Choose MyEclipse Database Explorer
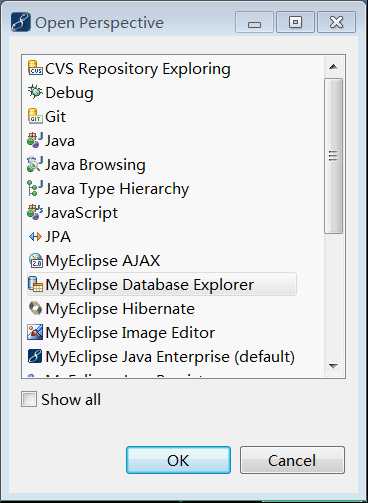Screen dimensions: 368x503 pos(162,284)
